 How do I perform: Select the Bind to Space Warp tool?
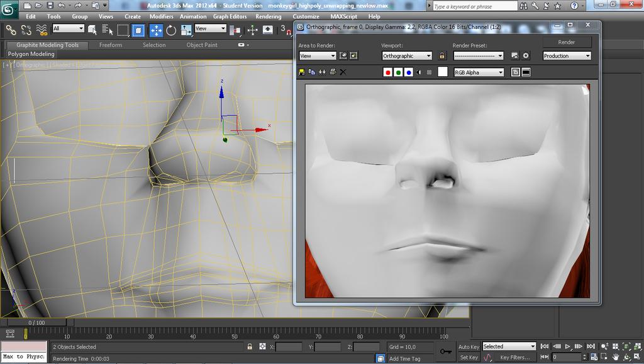(x=42, y=30)
